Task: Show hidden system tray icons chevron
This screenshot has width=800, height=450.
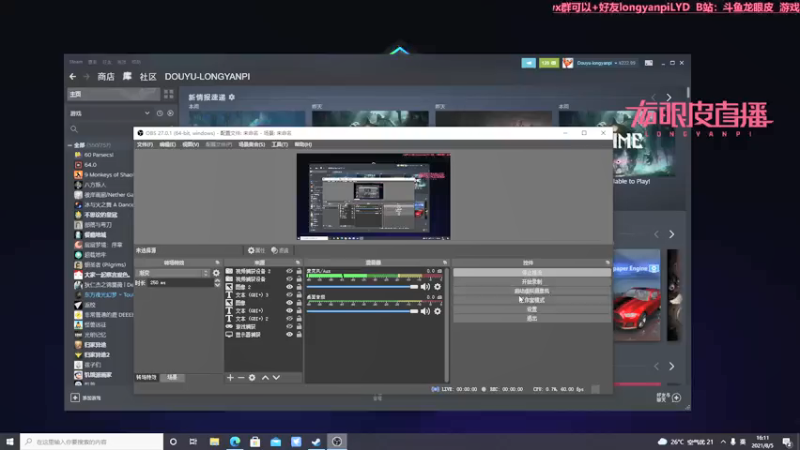Action: pos(723,441)
